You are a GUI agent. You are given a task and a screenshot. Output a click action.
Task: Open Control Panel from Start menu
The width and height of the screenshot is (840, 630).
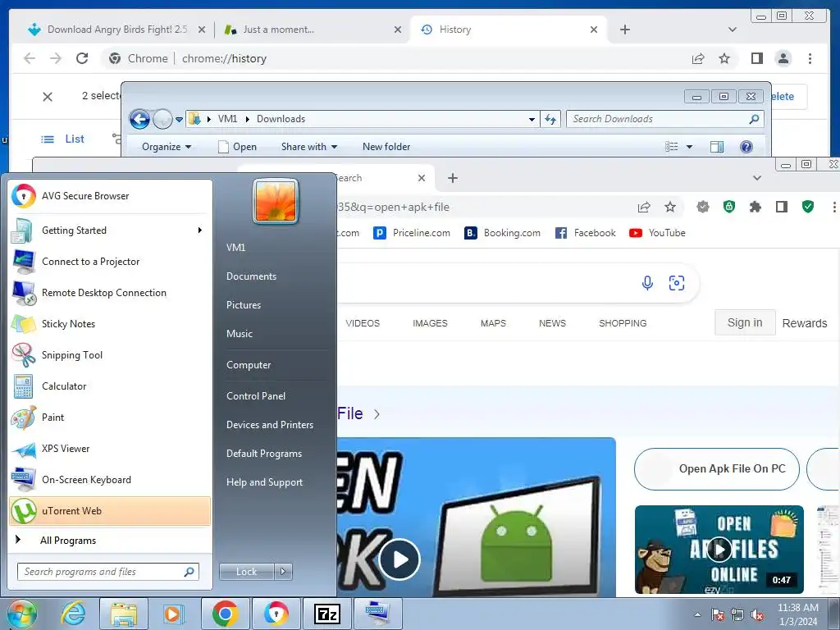[x=256, y=396]
